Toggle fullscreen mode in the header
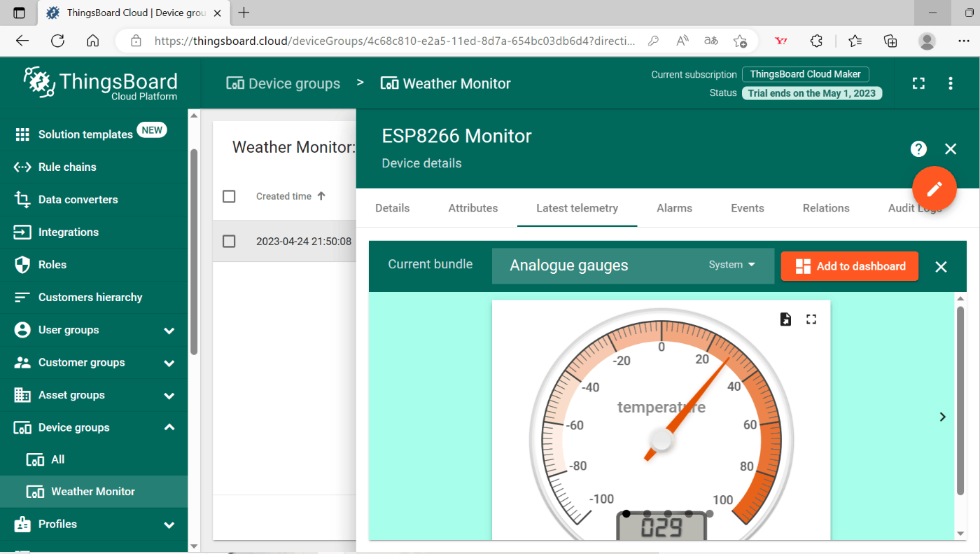This screenshot has height=554, width=980. coord(918,83)
